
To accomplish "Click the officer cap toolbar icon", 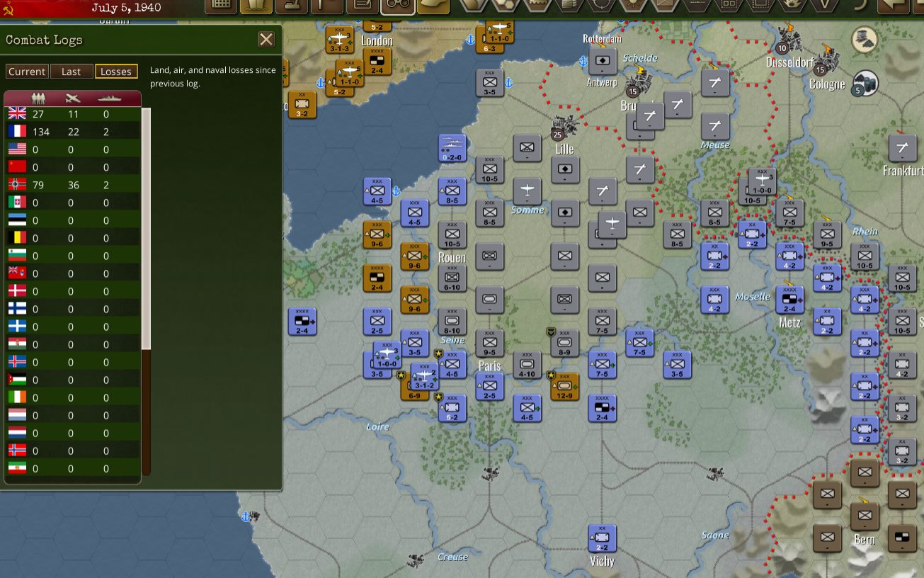I will tap(433, 5).
